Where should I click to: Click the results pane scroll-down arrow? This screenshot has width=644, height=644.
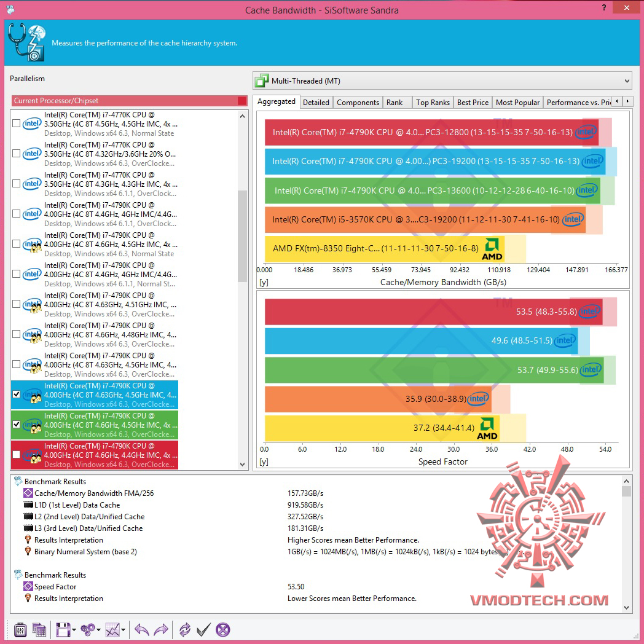tap(626, 608)
